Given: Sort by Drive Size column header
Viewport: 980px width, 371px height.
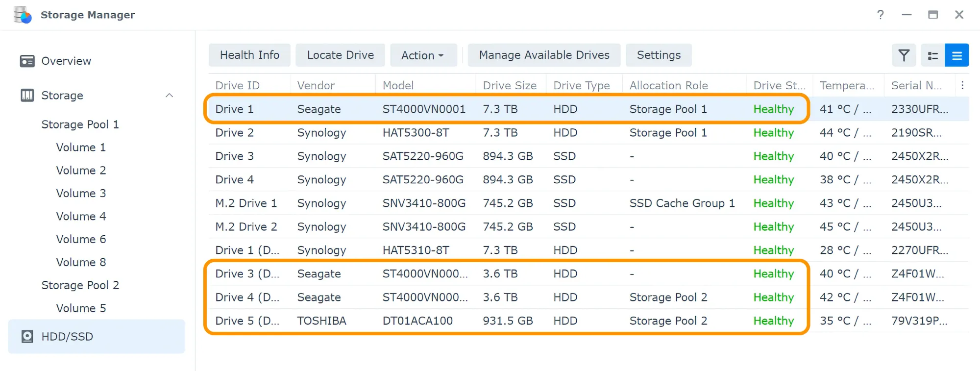Looking at the screenshot, I should coord(510,85).
